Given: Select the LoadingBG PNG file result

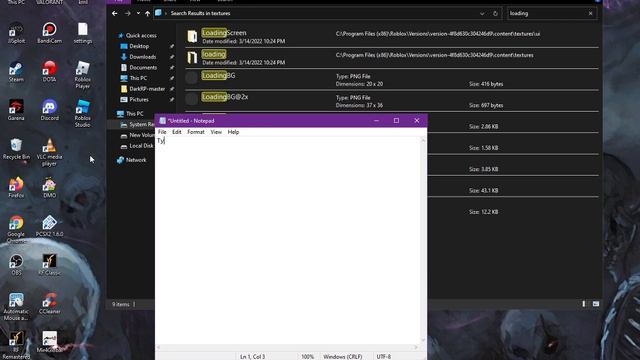Looking at the screenshot, I should coord(392,79).
